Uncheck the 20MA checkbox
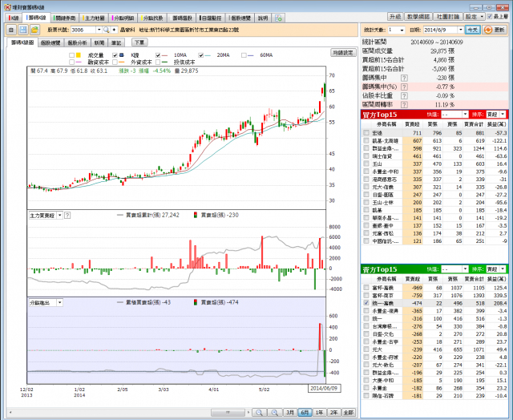The width and height of the screenshot is (513, 420). tap(201, 55)
